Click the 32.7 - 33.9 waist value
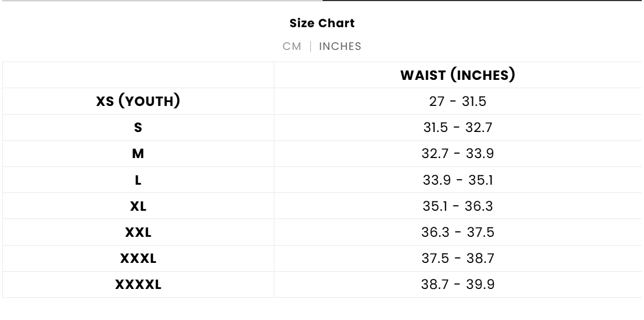This screenshot has height=320, width=644. tap(457, 154)
